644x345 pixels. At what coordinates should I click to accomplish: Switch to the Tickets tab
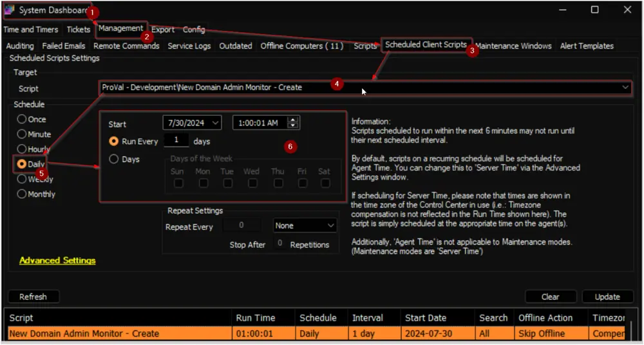(78, 30)
